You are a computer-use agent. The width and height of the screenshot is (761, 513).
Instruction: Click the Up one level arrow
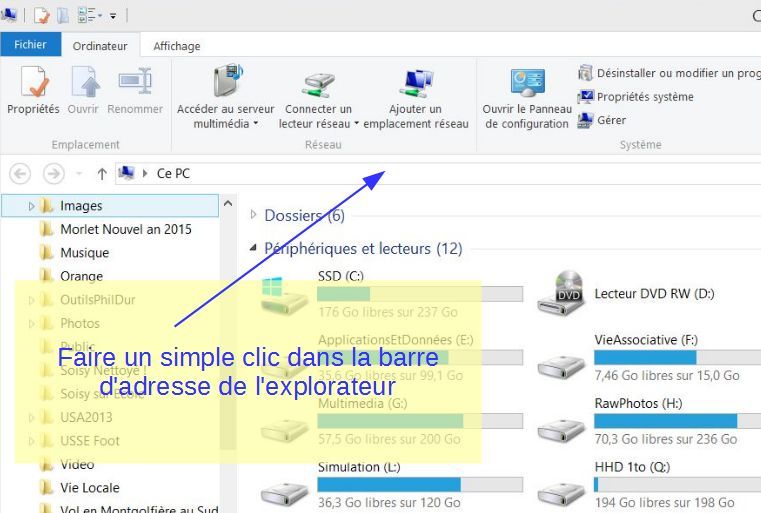pos(101,174)
